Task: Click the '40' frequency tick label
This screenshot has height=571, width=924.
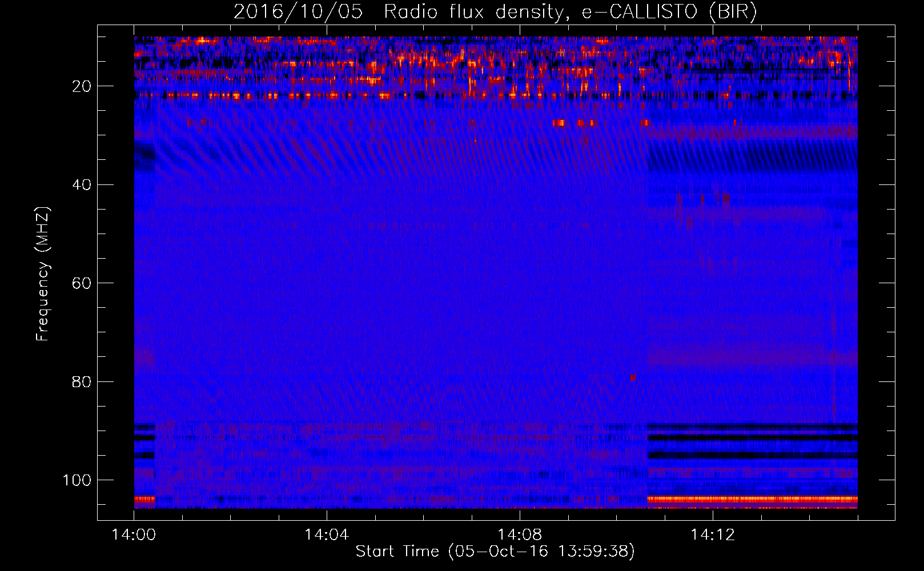Action: [82, 185]
